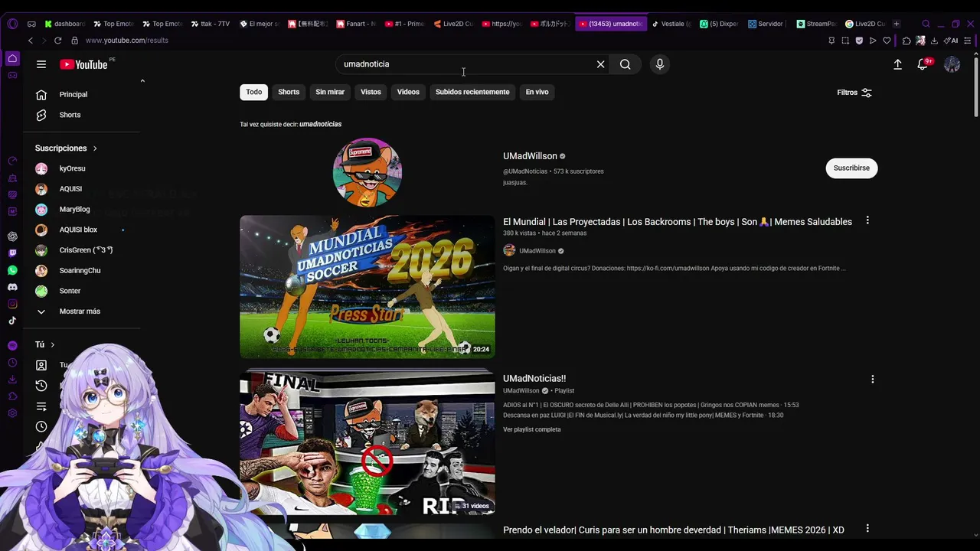The image size is (980, 551).
Task: Open the UMadWillson channel avatar
Action: coord(367,172)
